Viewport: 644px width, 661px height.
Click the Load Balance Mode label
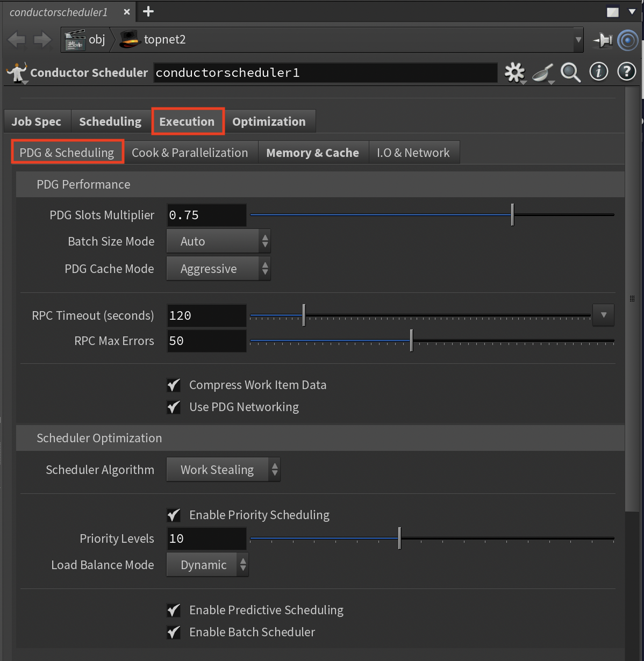(103, 565)
